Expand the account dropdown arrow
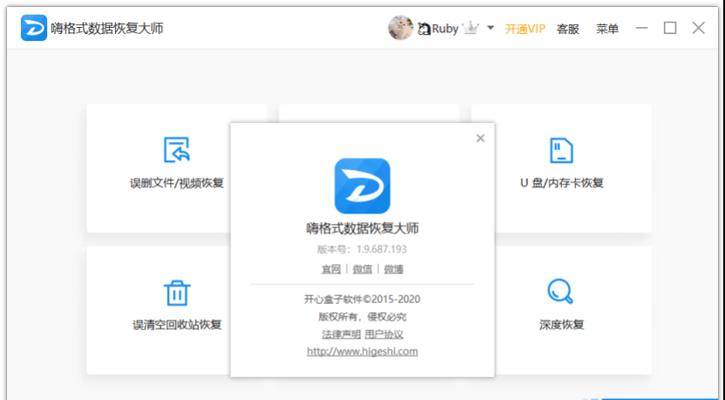 pyautogui.click(x=491, y=28)
